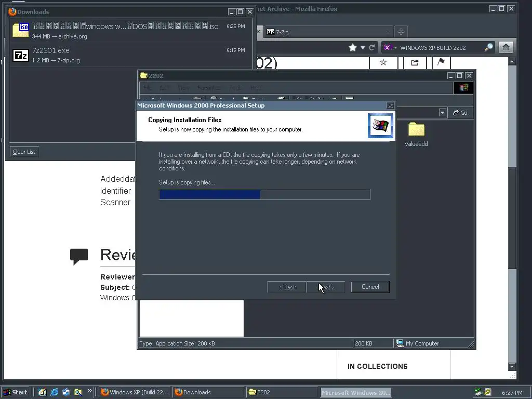
Task: Click the My Computer icon in the 2202 status bar
Action: point(401,343)
